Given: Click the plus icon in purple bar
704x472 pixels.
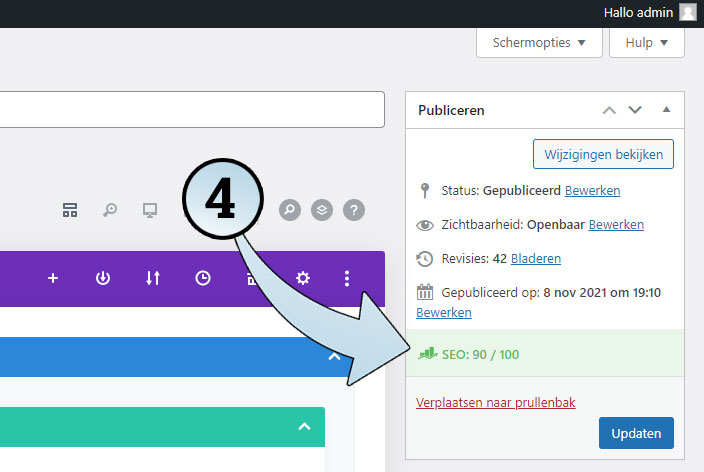Looking at the screenshot, I should pos(53,278).
